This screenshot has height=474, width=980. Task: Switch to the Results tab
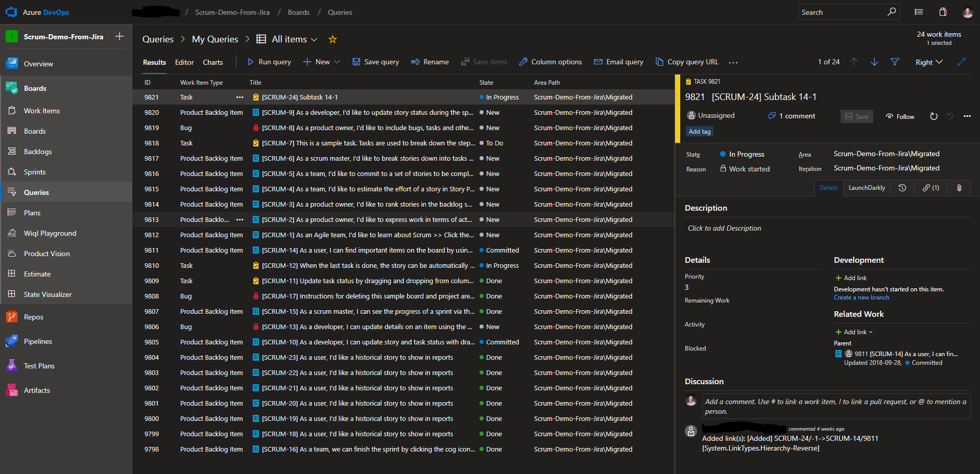pos(154,62)
